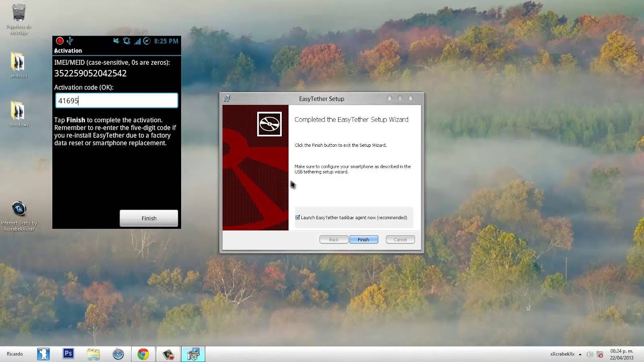
Task: Click the Activation code input field
Action: (116, 101)
